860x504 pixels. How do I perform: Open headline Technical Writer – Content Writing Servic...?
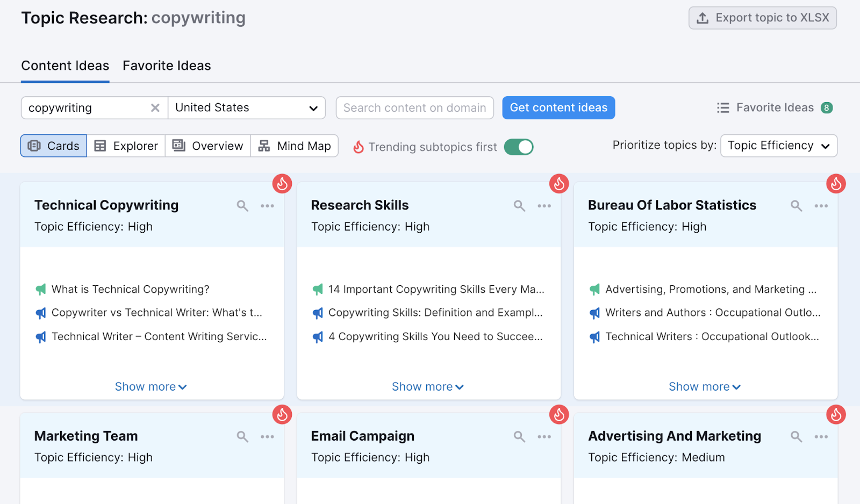coord(159,336)
